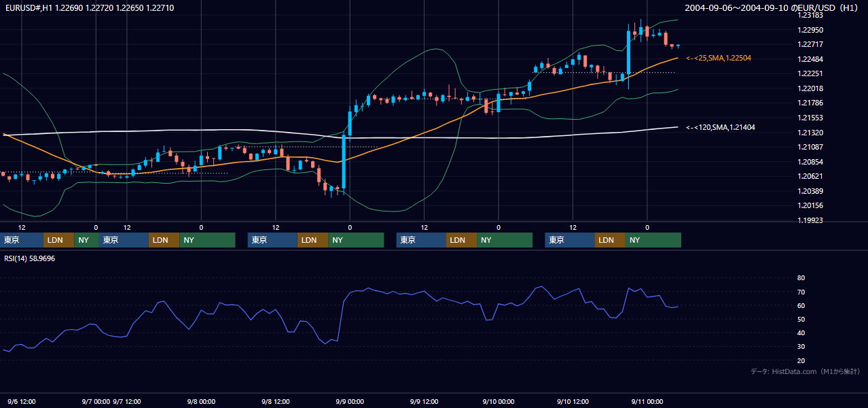Screen dimensions: 868x408
Task: Click price axis value 1.20854
Action: point(810,162)
